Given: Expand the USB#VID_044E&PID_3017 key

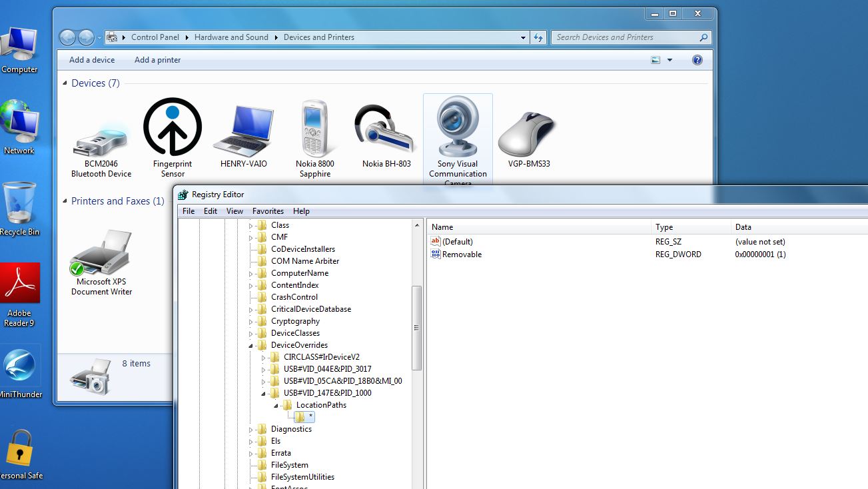Looking at the screenshot, I should pyautogui.click(x=264, y=369).
